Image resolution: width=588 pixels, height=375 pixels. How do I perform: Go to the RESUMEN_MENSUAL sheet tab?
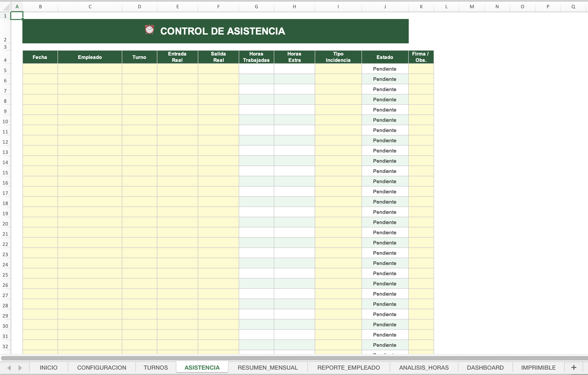pos(268,367)
